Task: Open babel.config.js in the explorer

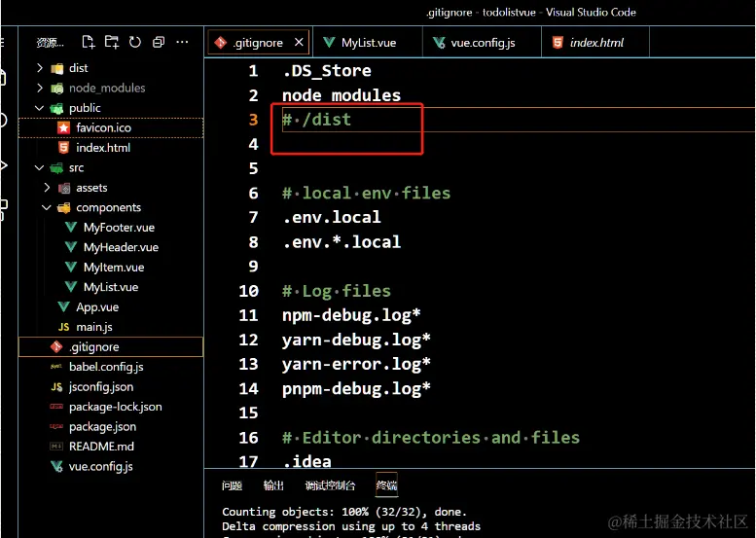Action: coord(106,367)
